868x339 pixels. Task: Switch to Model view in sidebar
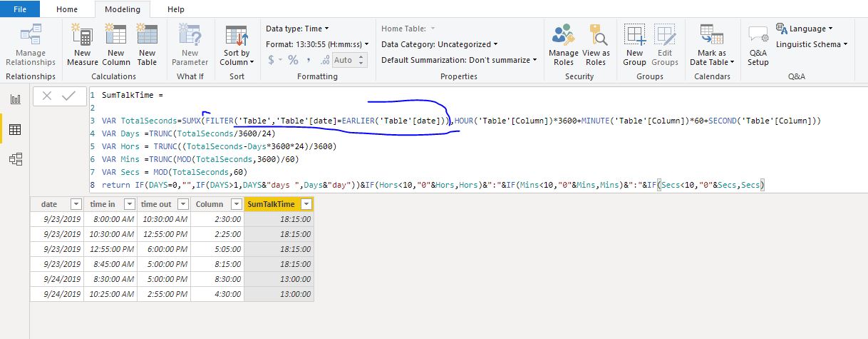tap(15, 159)
